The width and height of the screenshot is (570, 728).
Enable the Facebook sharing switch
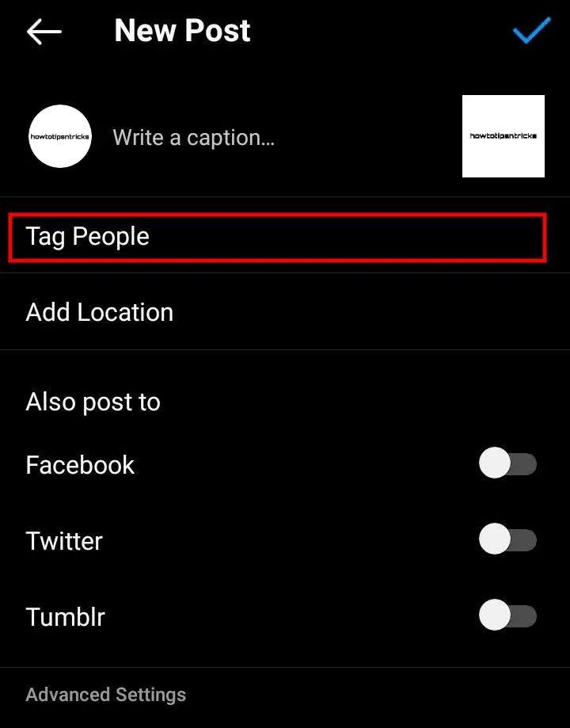point(507,463)
